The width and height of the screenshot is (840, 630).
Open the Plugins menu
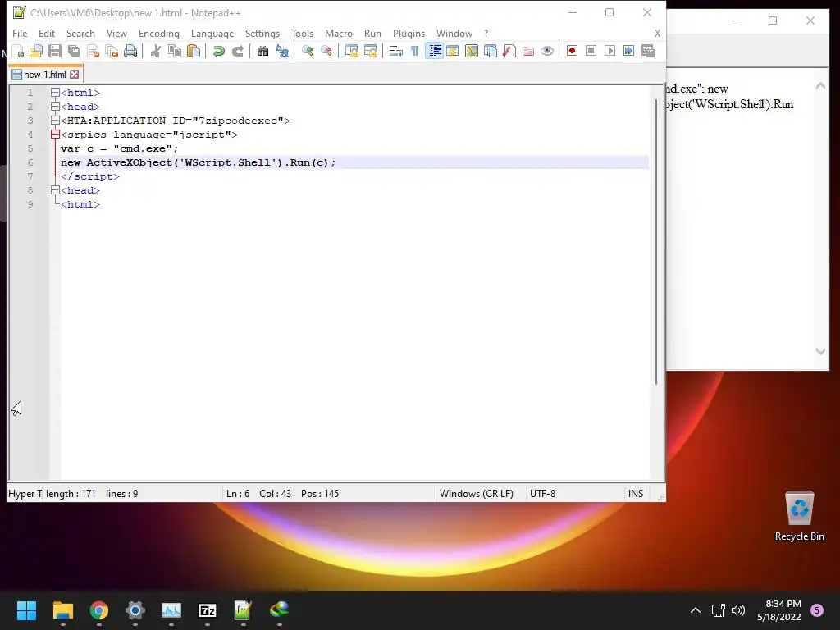click(409, 33)
